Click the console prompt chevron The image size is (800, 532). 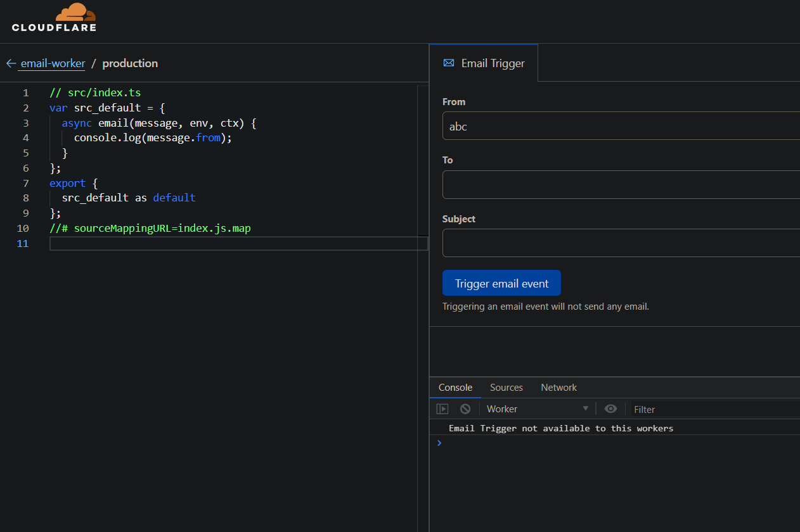[x=439, y=443]
